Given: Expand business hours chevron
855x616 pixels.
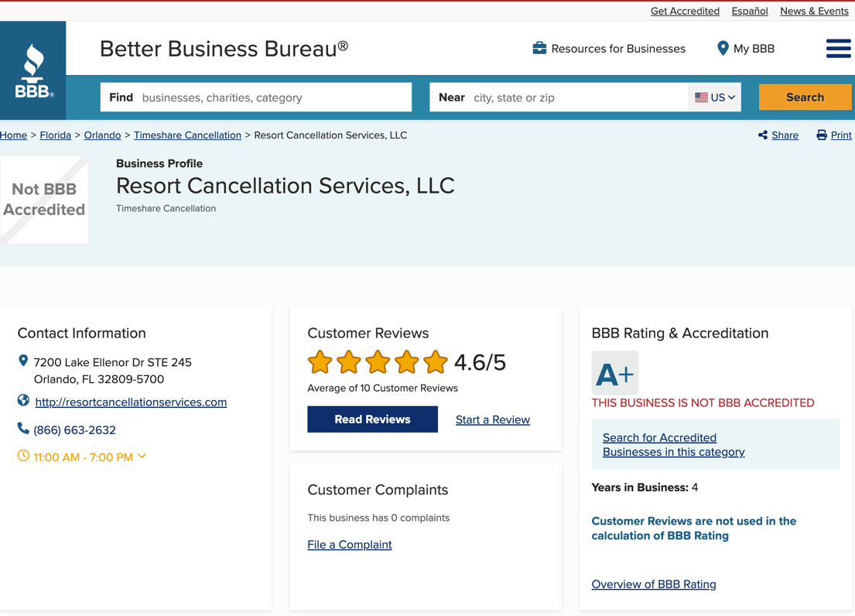Looking at the screenshot, I should (x=142, y=457).
